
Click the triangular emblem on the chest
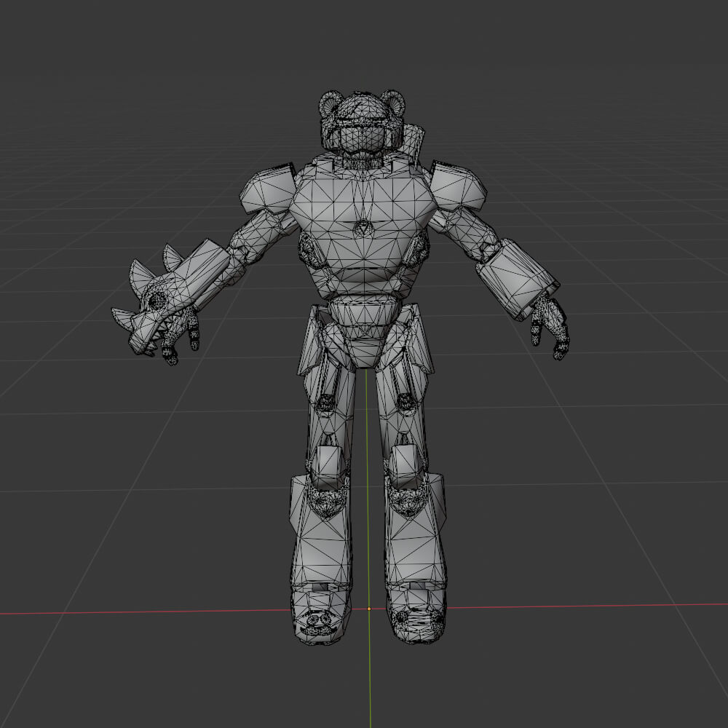coord(362,229)
